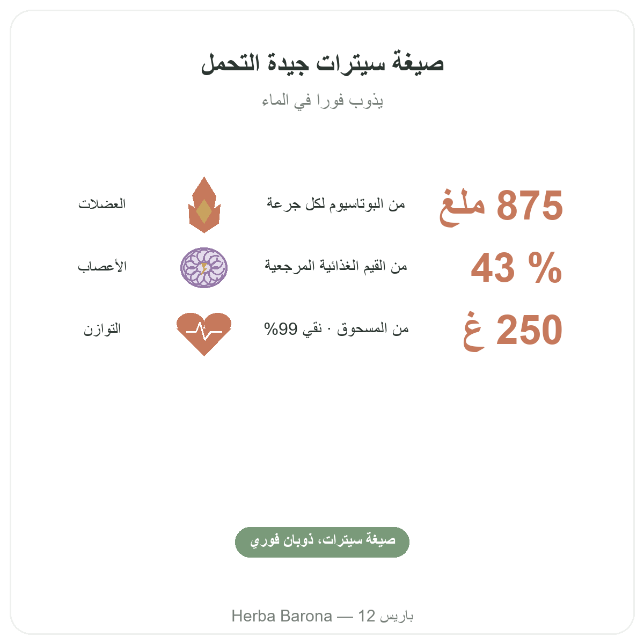Select the '875 ملغ' value
The image size is (644, 644).
(501, 206)
